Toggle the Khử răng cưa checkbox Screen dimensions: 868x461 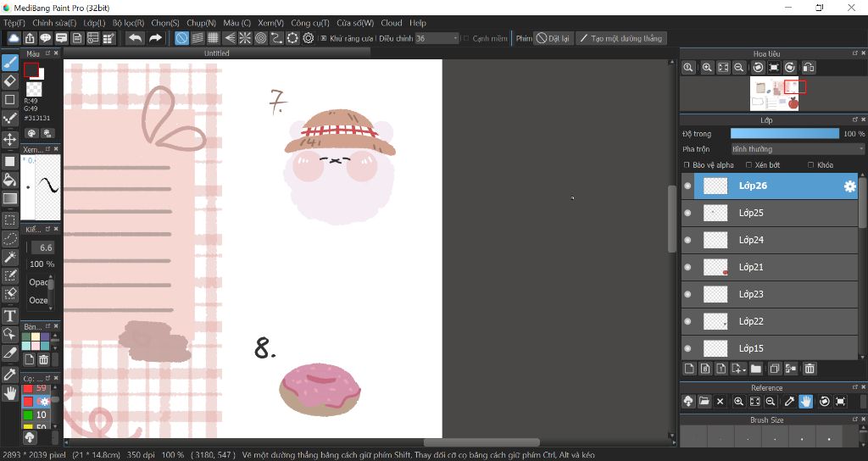point(324,39)
